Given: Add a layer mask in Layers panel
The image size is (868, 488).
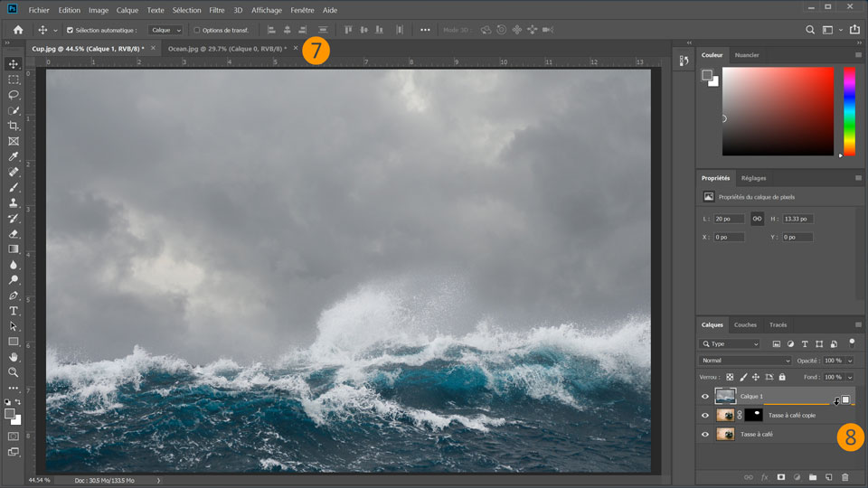Looking at the screenshot, I should (780, 477).
